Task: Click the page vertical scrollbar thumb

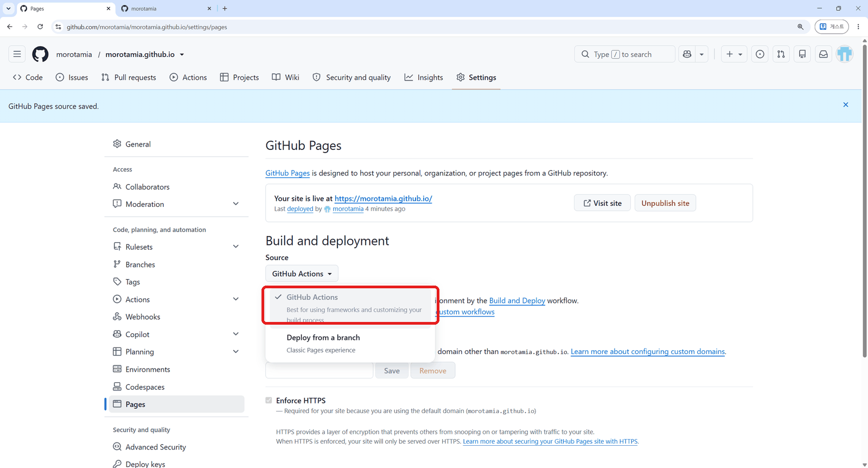Action: (865, 201)
